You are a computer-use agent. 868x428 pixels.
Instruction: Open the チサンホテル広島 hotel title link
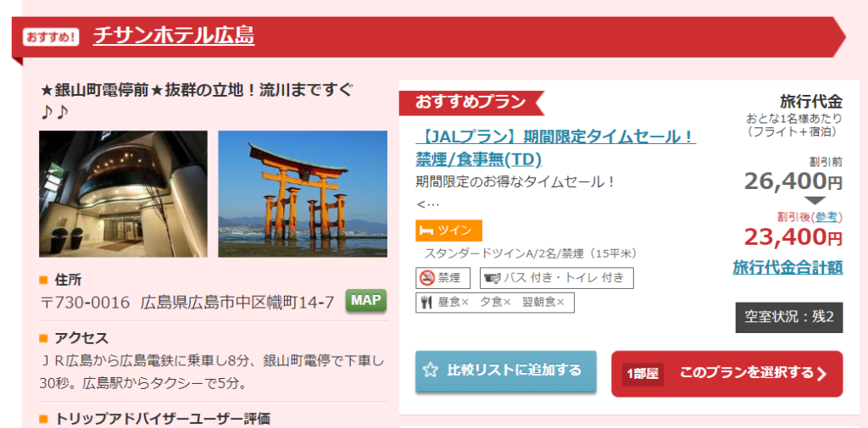tap(174, 36)
